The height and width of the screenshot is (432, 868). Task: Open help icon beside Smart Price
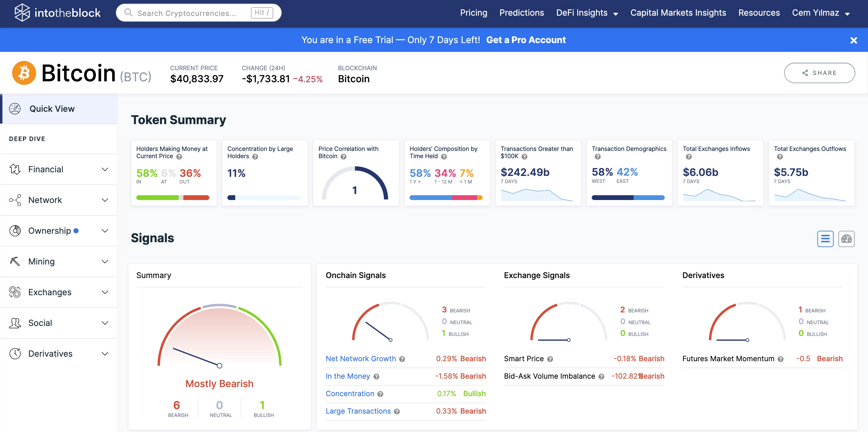click(x=550, y=359)
